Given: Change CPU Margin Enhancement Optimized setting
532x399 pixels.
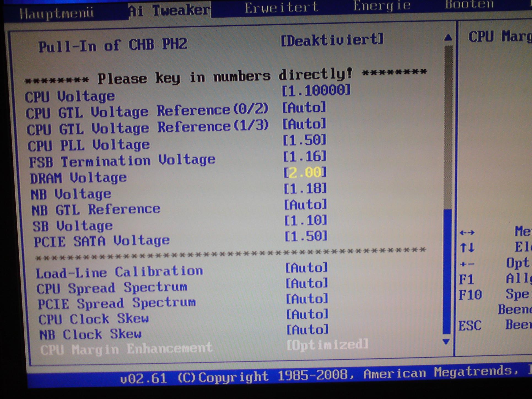Looking at the screenshot, I should pos(327,345).
